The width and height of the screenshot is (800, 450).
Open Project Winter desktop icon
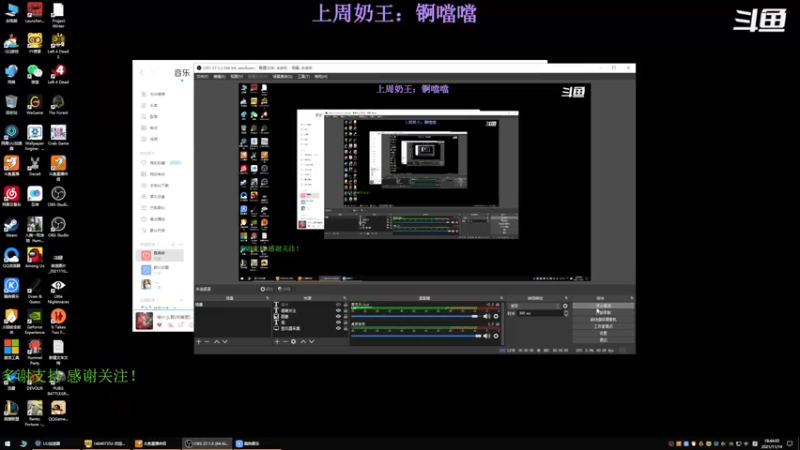(x=58, y=15)
